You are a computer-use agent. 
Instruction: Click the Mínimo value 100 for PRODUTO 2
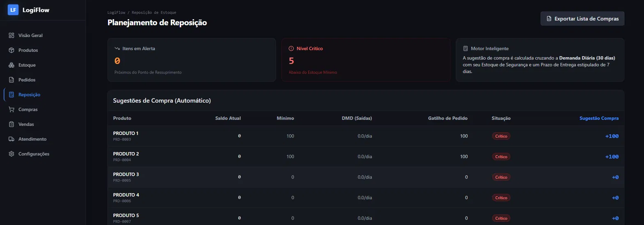coord(290,156)
